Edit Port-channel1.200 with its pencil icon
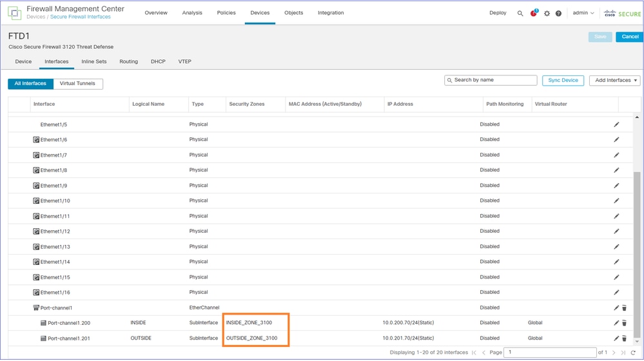Image resolution: width=644 pixels, height=361 pixels. click(616, 323)
